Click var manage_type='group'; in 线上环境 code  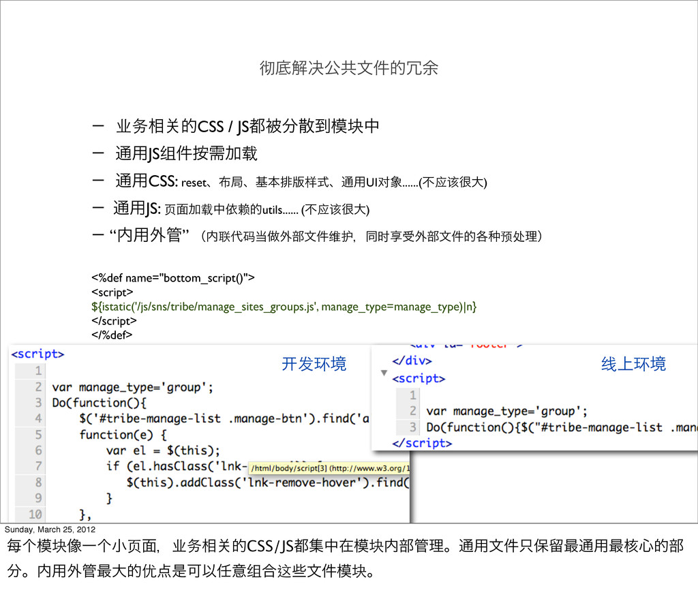[x=506, y=412]
